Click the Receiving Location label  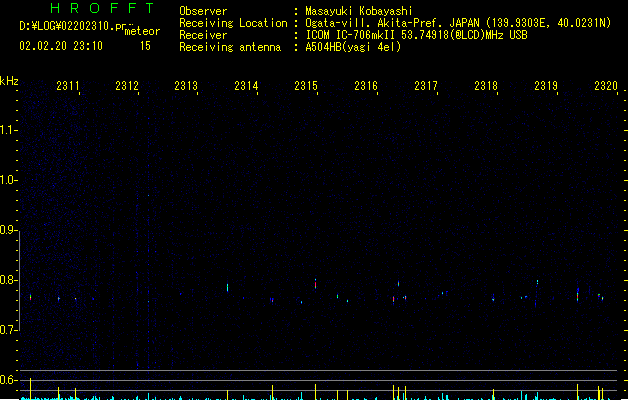pyautogui.click(x=233, y=23)
